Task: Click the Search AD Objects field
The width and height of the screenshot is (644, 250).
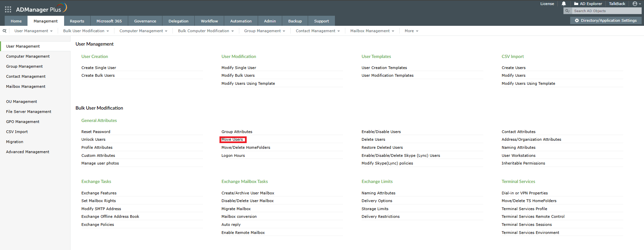Action: (x=606, y=11)
